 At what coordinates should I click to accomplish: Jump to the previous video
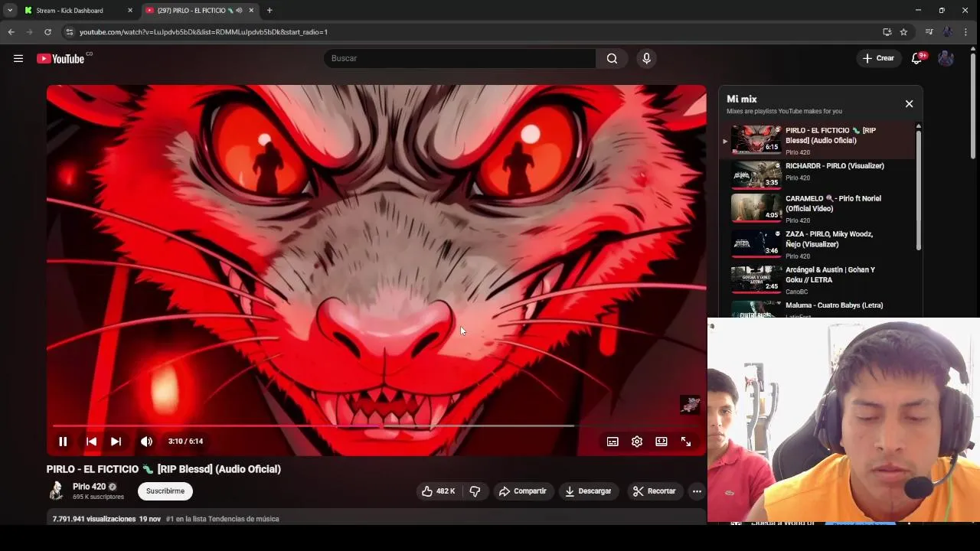click(x=91, y=442)
